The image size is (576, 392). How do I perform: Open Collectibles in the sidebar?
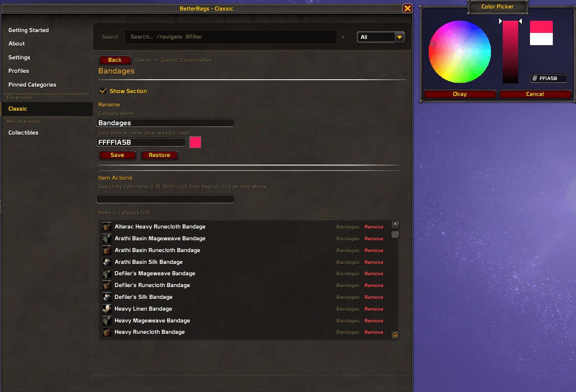point(23,133)
